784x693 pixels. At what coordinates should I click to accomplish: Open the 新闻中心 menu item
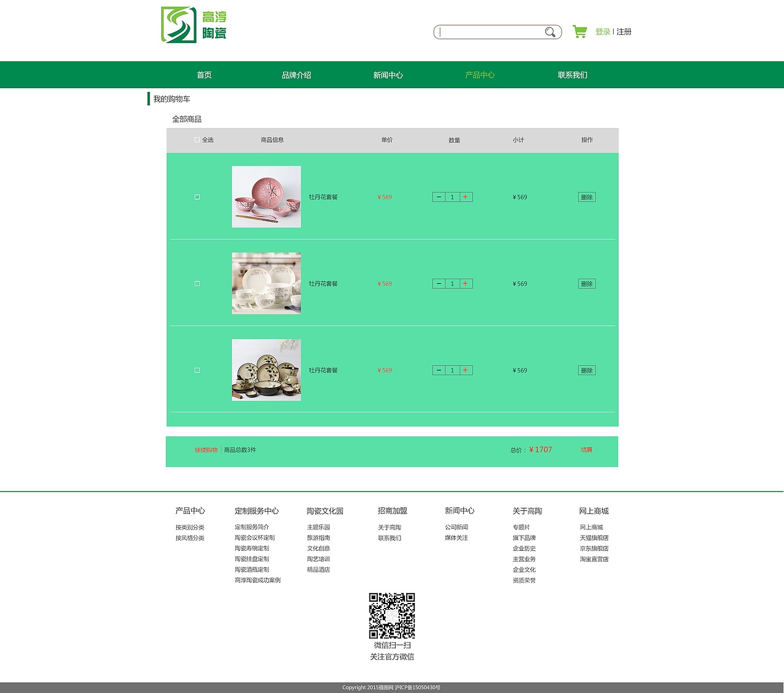[388, 75]
